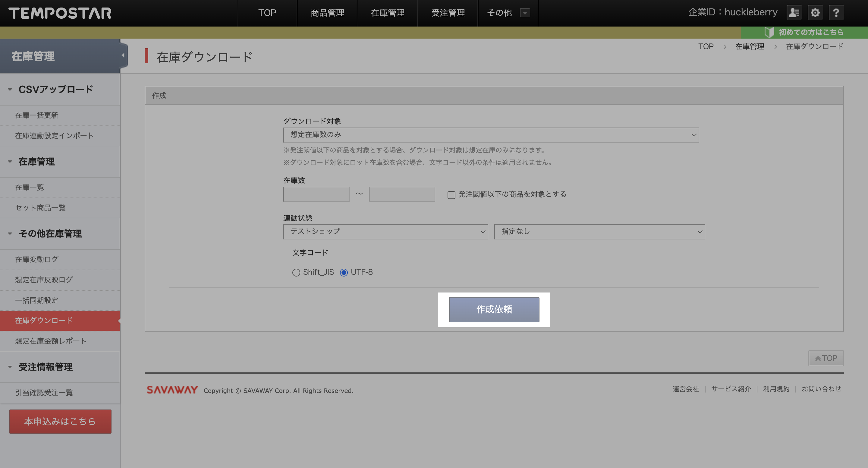Viewport: 868px width, 468px height.
Task: Click the question mark help icon
Action: click(836, 13)
